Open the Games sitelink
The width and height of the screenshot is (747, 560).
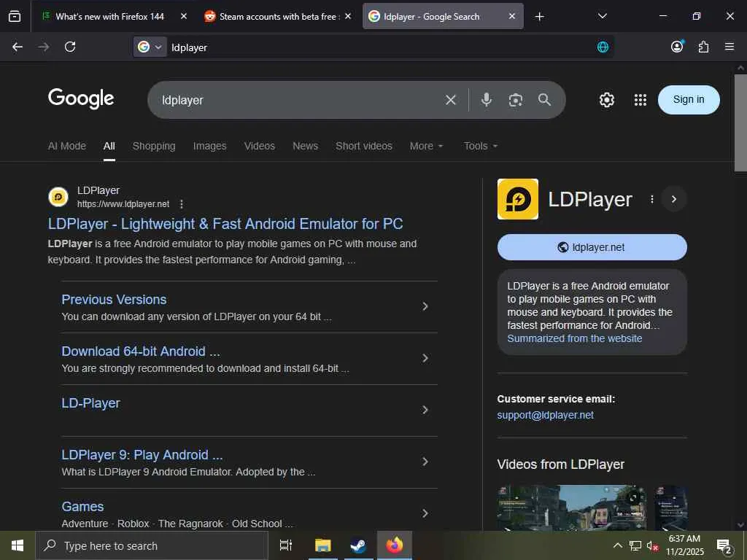pos(82,507)
